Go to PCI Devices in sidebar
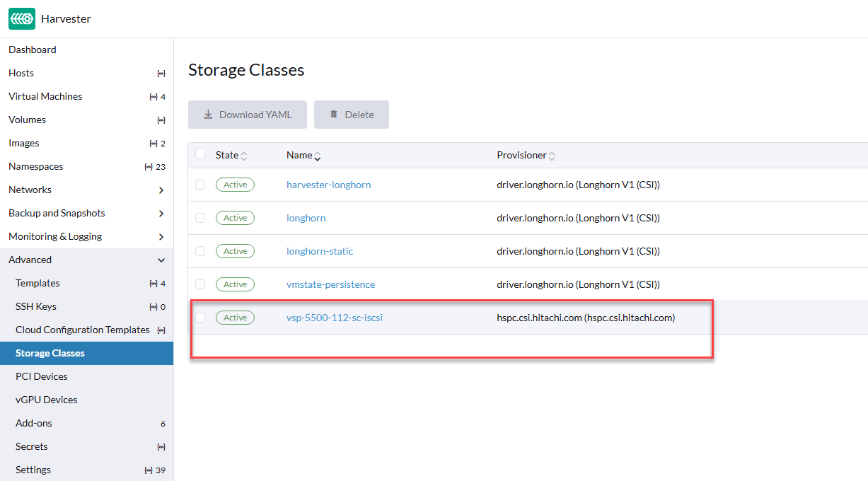This screenshot has width=868, height=481. [42, 376]
